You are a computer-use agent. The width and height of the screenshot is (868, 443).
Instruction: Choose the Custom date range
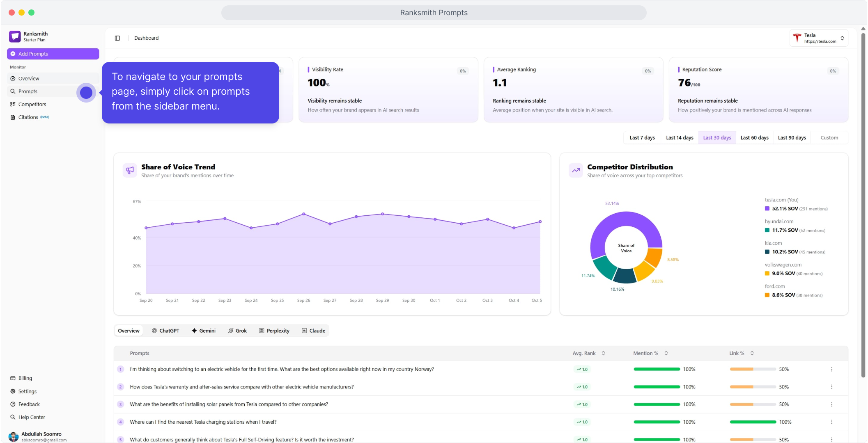click(x=829, y=138)
